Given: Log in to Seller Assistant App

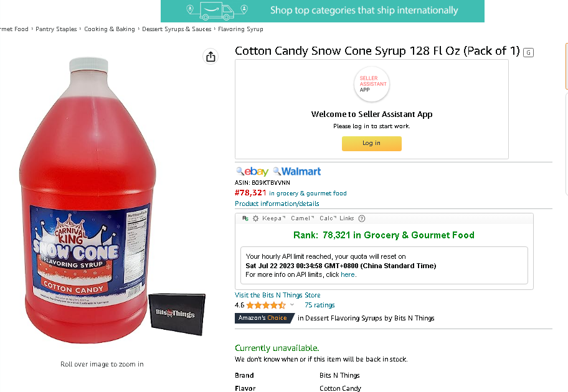Looking at the screenshot, I should tap(372, 143).
